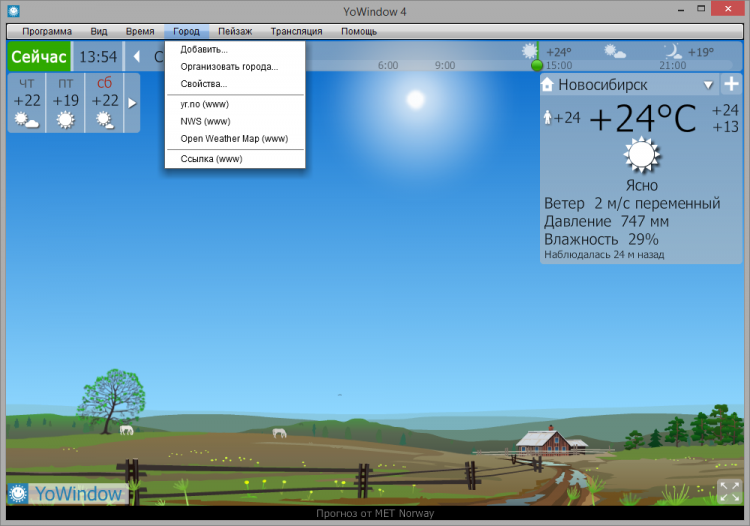Select Open Weather Map (www)
The width and height of the screenshot is (750, 526).
point(234,139)
